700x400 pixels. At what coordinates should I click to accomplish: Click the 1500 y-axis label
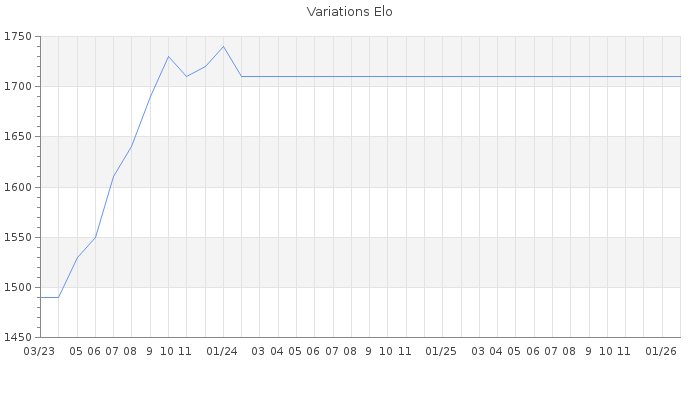click(17, 288)
